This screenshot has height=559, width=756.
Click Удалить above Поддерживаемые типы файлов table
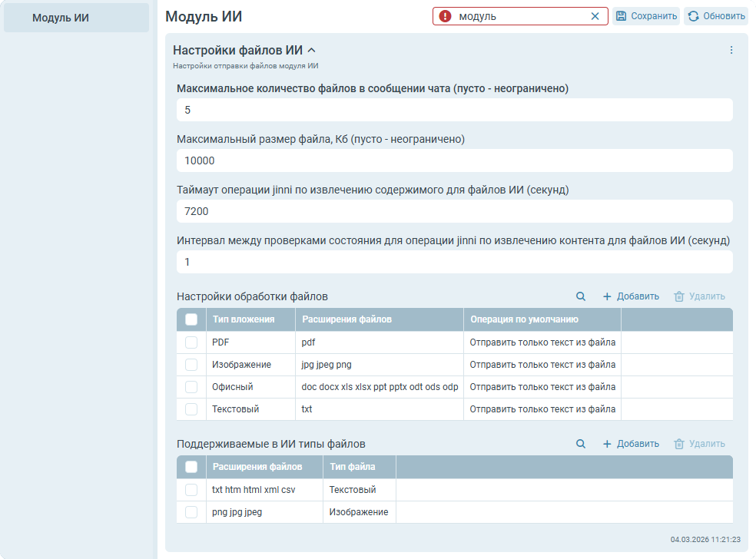coord(700,444)
